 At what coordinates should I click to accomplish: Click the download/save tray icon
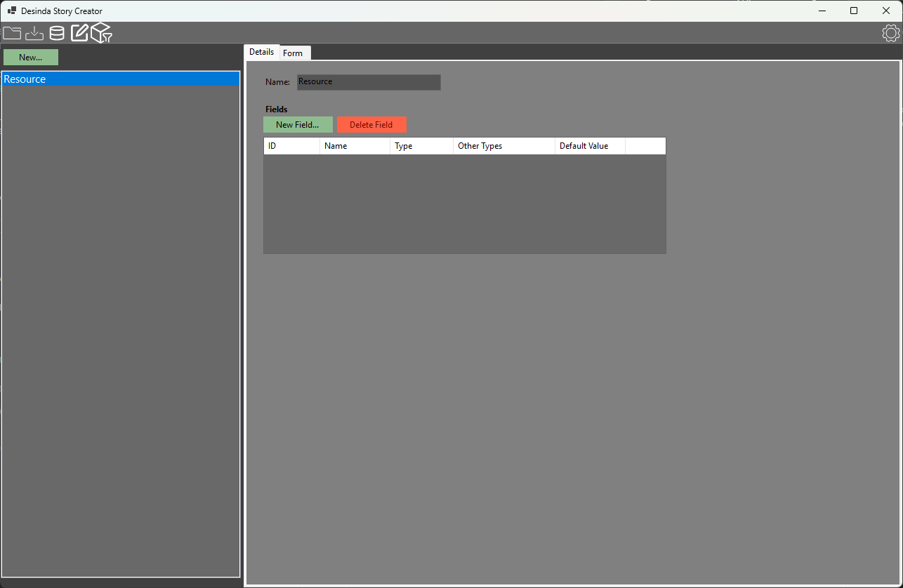(34, 33)
